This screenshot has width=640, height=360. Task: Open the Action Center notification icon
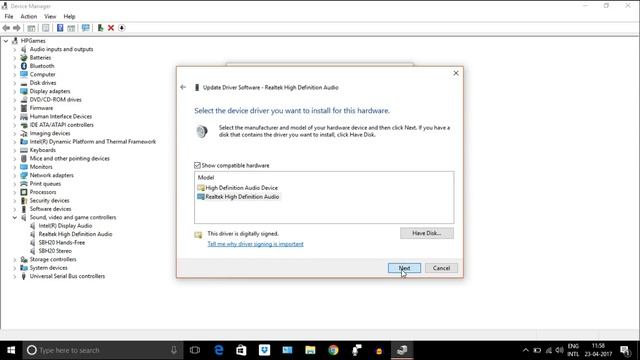[x=624, y=350]
